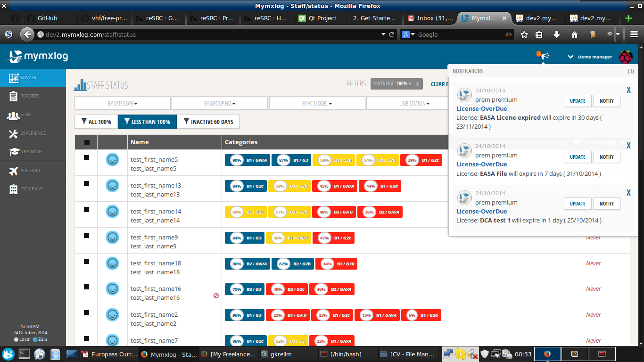Click Update for EASA File license notification
Image resolution: width=644 pixels, height=362 pixels.
coord(577,157)
